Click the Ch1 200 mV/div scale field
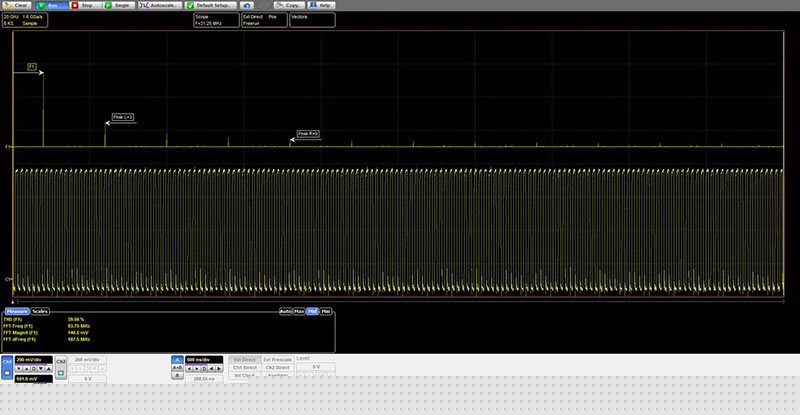 pyautogui.click(x=33, y=358)
